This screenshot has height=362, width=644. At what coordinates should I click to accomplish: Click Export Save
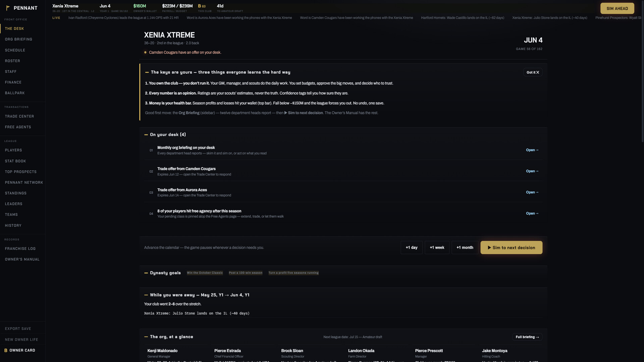click(23, 329)
